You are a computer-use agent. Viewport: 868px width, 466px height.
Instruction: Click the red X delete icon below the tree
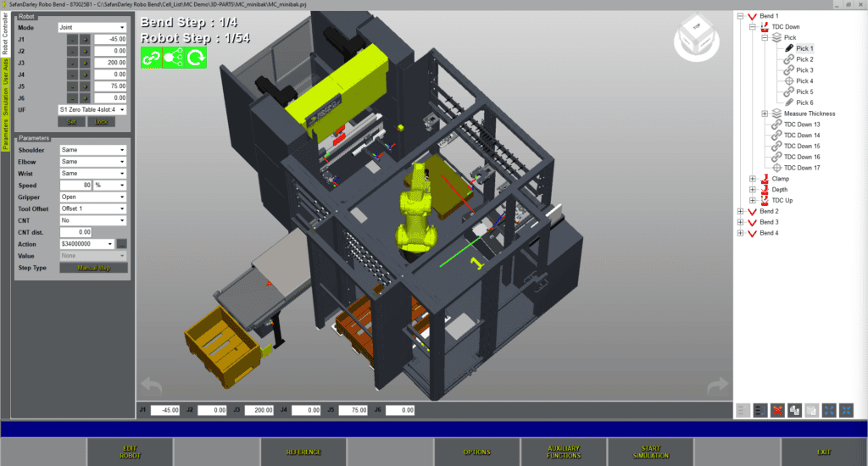pyautogui.click(x=777, y=410)
